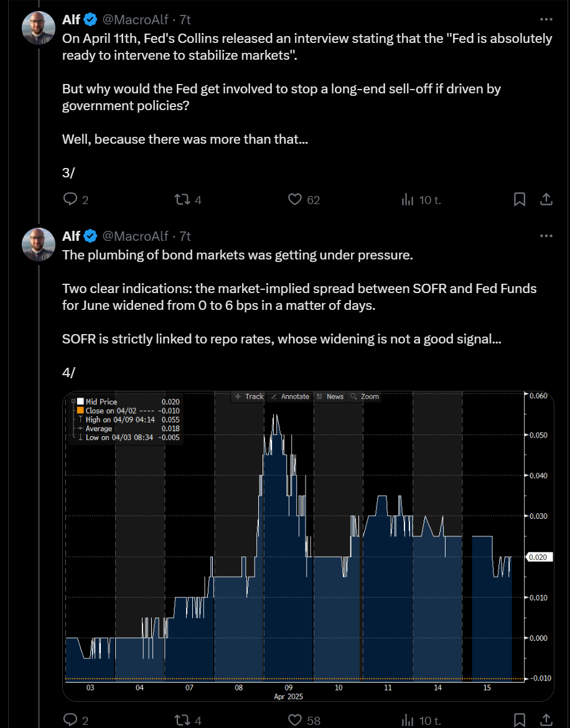
Task: Share the first tweet
Action: [546, 200]
